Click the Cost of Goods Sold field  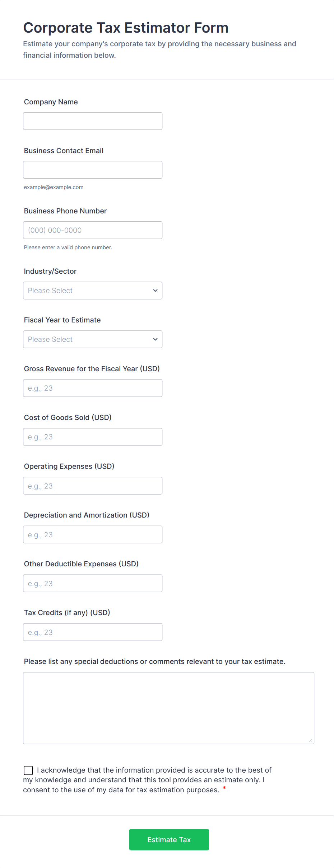click(x=93, y=437)
